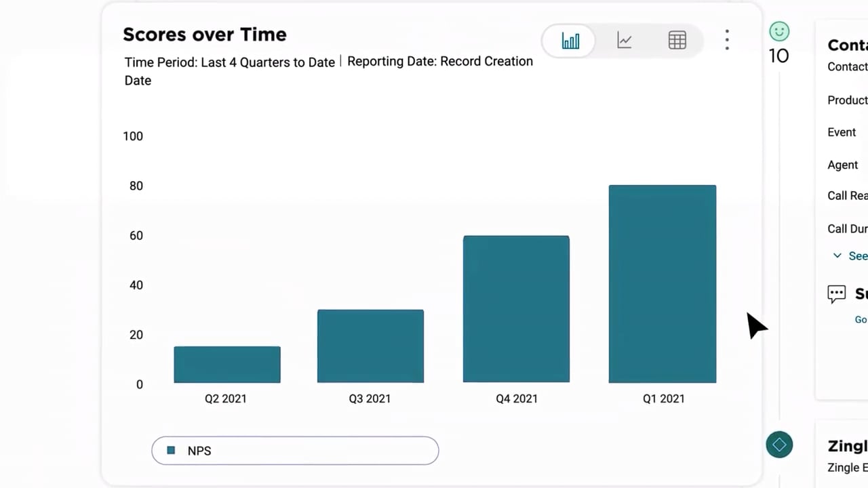
Task: Click the Q4 2021 bar in chart
Action: pyautogui.click(x=516, y=309)
